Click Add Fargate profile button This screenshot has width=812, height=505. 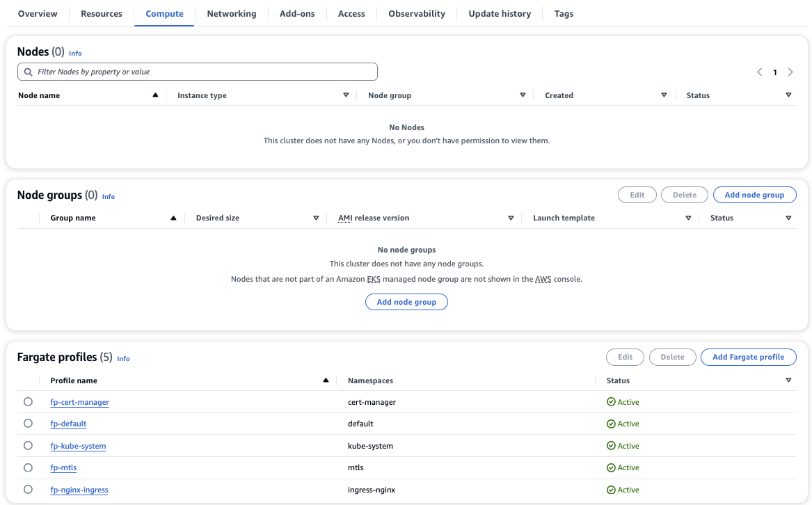point(748,357)
